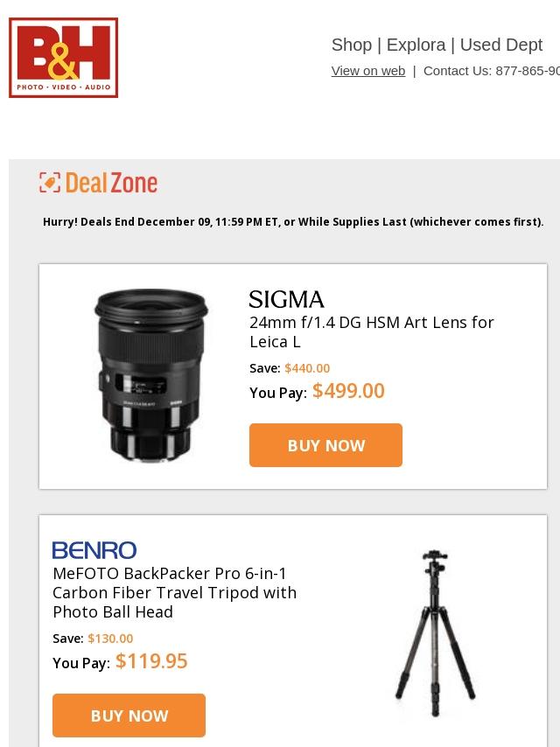560x747 pixels.
Task: Click the $119.95 tripod price
Action: (151, 661)
